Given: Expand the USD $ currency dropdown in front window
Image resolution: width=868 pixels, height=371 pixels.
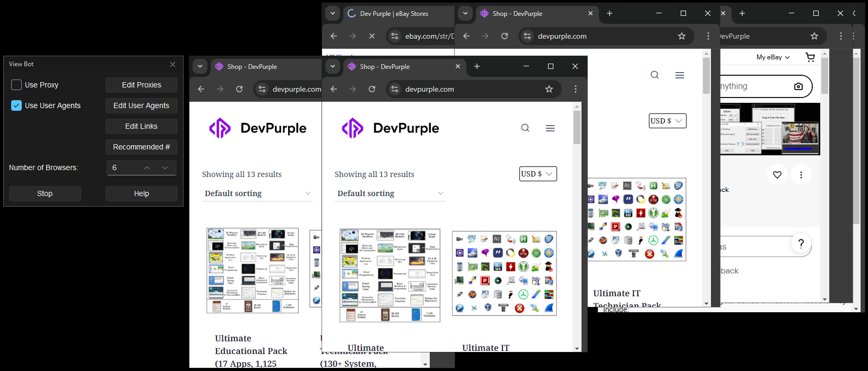Looking at the screenshot, I should click(538, 174).
